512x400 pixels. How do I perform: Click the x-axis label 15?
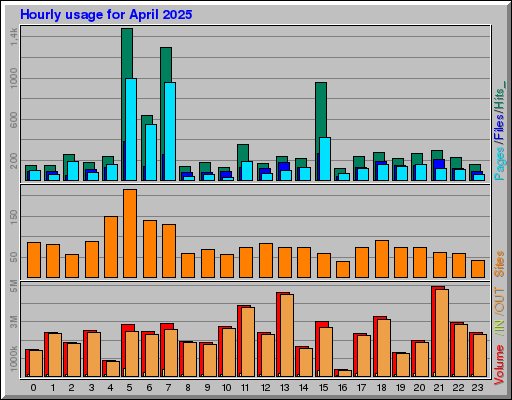pos(323,388)
